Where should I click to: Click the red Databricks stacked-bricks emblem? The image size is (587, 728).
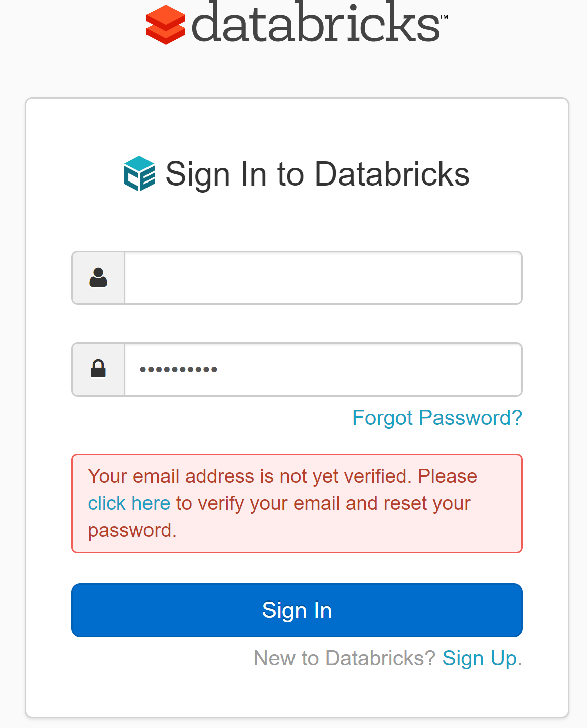pos(166,24)
